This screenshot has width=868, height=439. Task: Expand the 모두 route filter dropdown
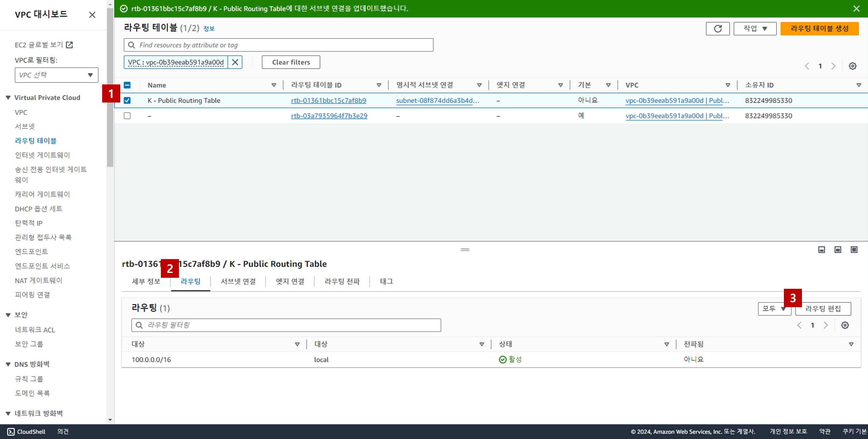coord(772,309)
